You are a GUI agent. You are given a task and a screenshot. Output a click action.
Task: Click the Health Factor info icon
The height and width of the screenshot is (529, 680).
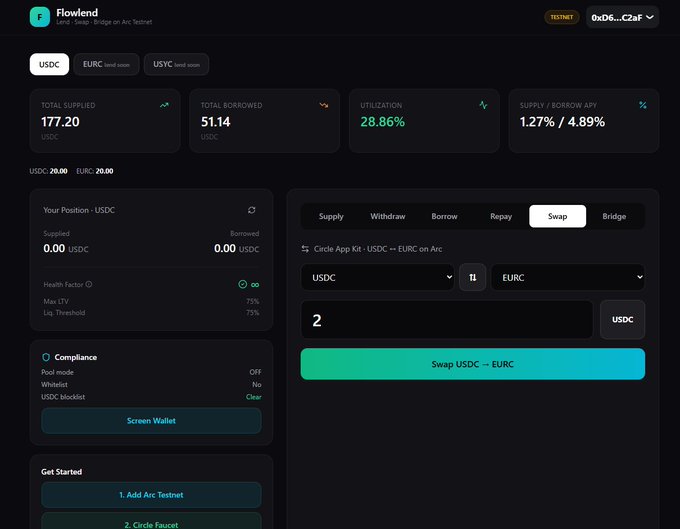point(89,284)
